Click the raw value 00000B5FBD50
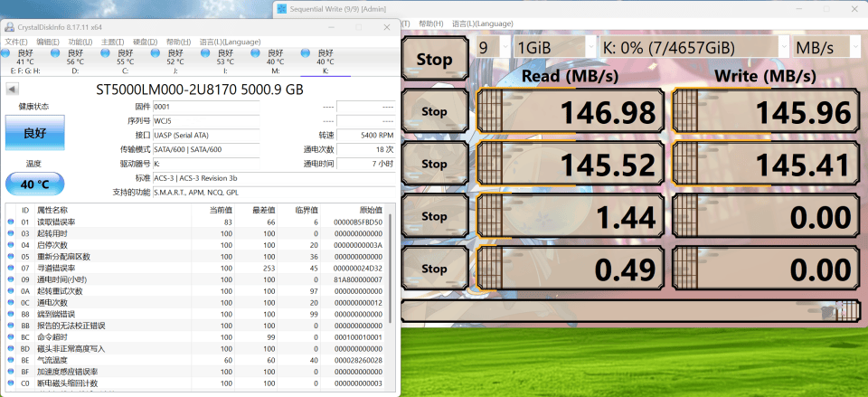Screen dimensions: 868x397 (x=358, y=222)
